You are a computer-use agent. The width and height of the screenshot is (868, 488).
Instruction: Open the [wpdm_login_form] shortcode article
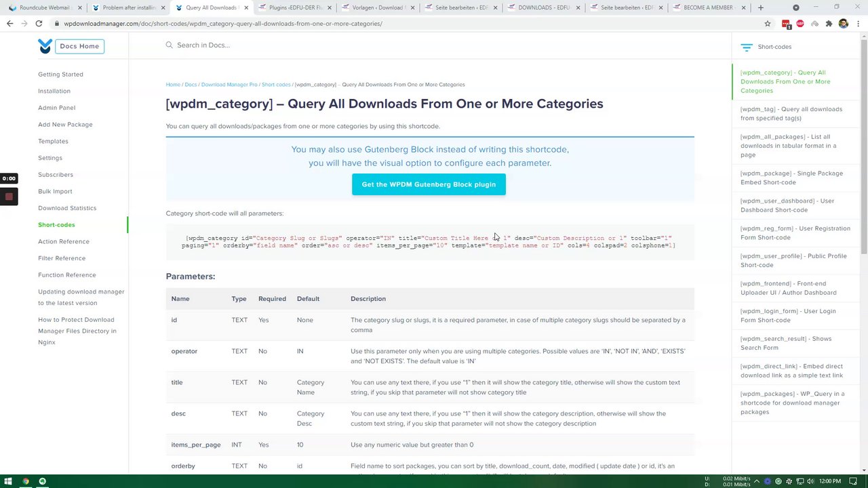point(788,315)
